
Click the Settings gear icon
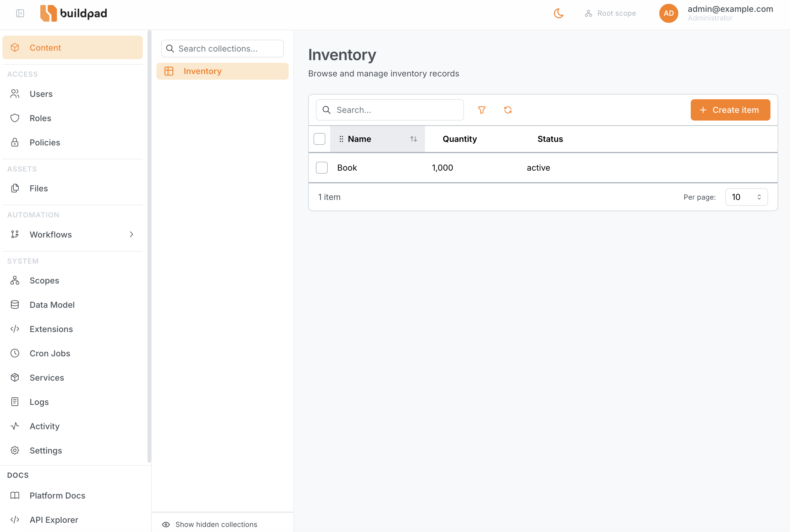click(15, 451)
